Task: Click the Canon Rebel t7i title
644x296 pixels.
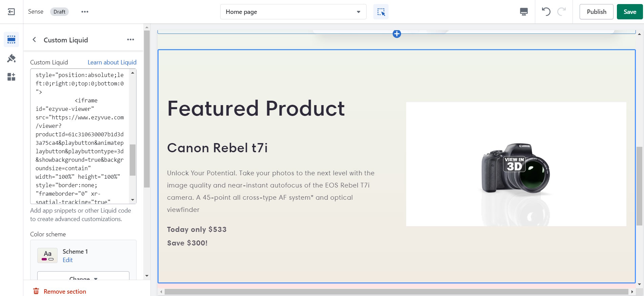Action: click(x=217, y=148)
